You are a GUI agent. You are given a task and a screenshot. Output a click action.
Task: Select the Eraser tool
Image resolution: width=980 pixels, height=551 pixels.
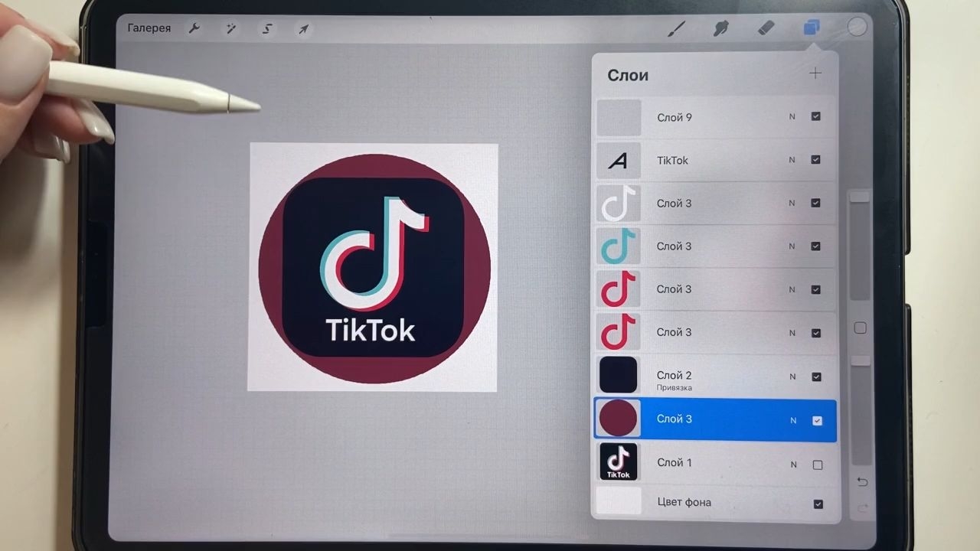[x=766, y=28]
